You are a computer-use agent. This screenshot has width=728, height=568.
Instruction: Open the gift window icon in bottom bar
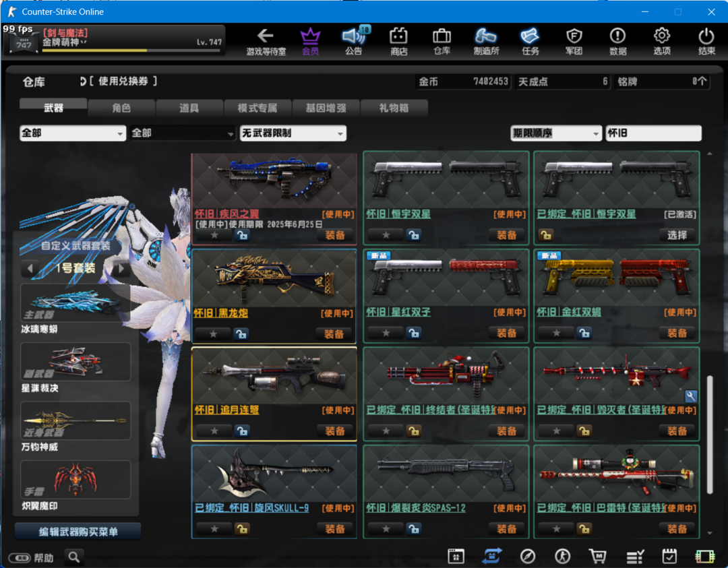tap(456, 556)
